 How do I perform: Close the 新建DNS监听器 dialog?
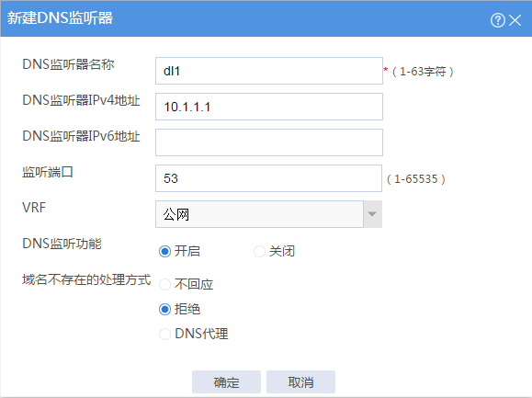[515, 20]
